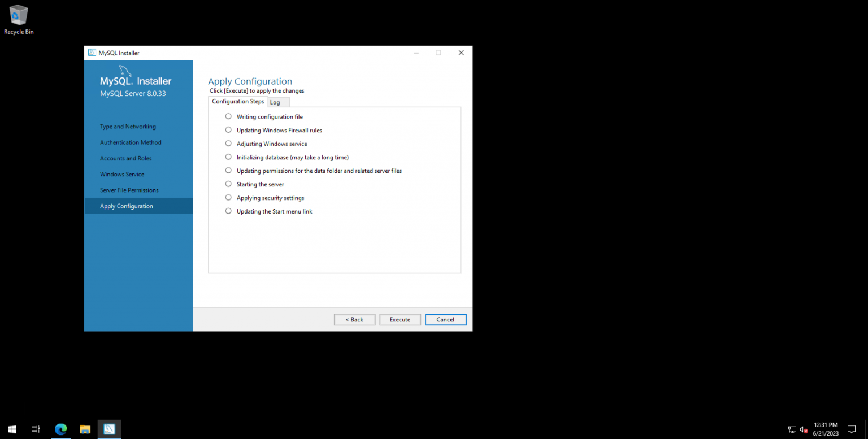Open File Explorer from the taskbar
Screen dimensions: 868x439
85,429
